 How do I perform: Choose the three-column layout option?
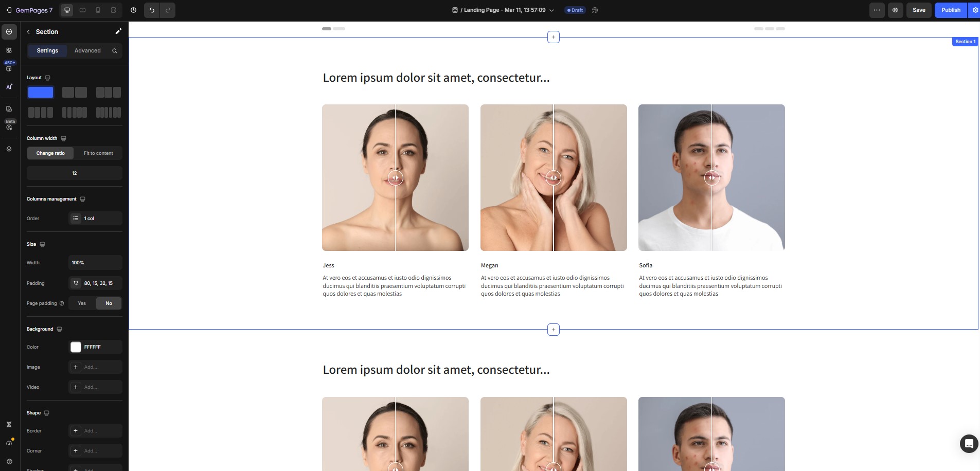108,93
